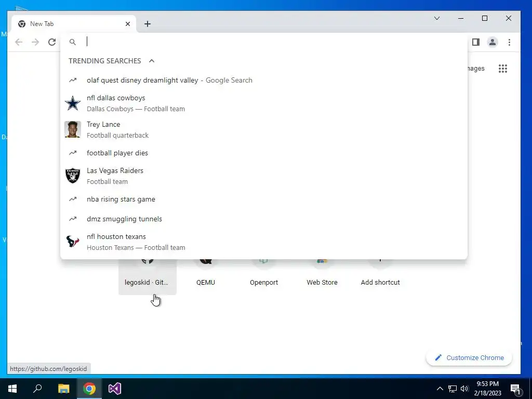Open the tab search chevron
Viewport: 532px width, 399px height.
437,18
